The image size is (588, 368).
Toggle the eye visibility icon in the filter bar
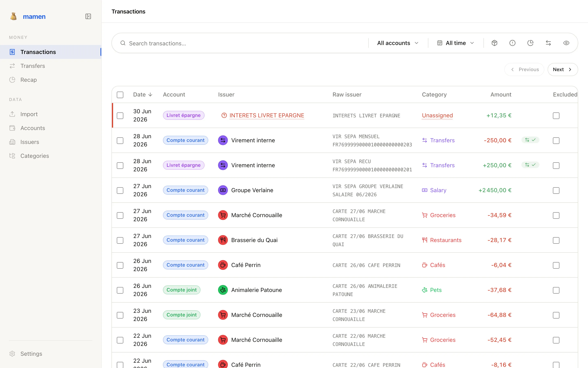(x=566, y=43)
